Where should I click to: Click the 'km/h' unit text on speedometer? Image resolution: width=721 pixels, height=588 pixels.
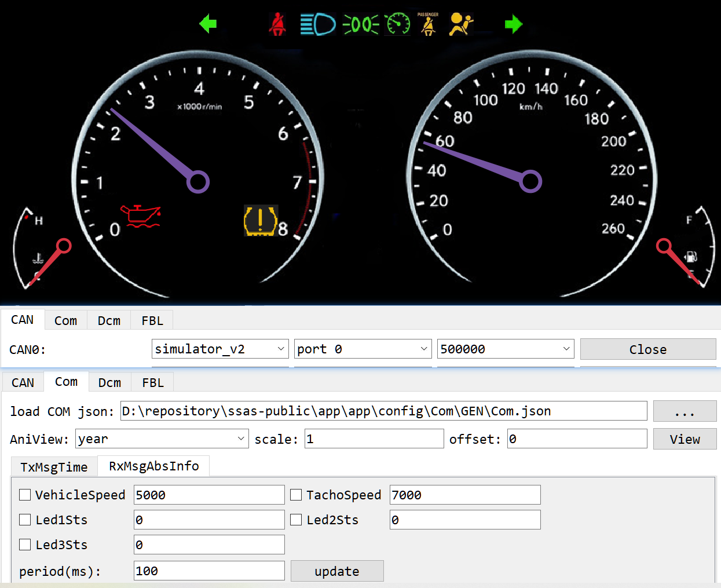coord(530,107)
